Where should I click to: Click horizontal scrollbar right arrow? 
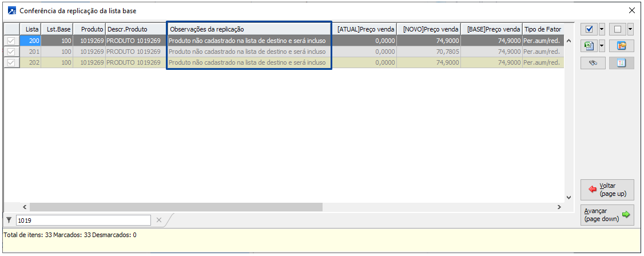[x=559, y=207]
